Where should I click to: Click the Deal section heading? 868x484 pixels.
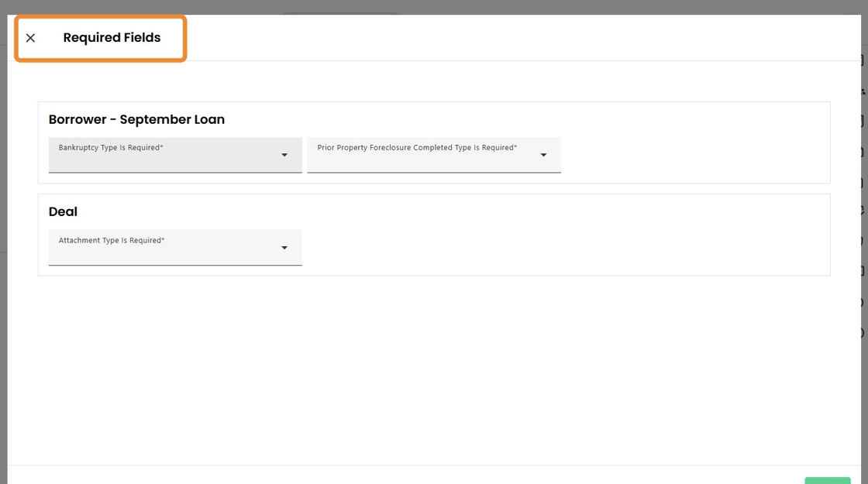coord(63,212)
